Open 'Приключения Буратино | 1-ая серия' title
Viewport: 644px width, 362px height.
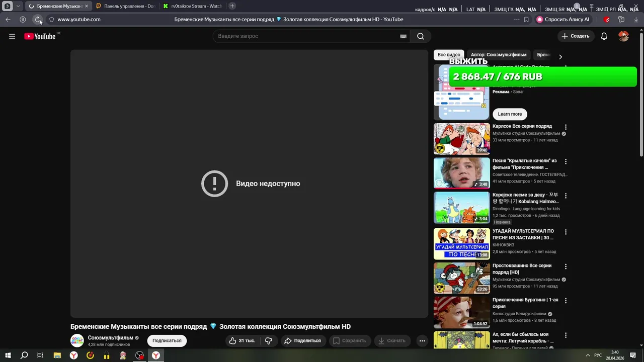[x=525, y=303]
